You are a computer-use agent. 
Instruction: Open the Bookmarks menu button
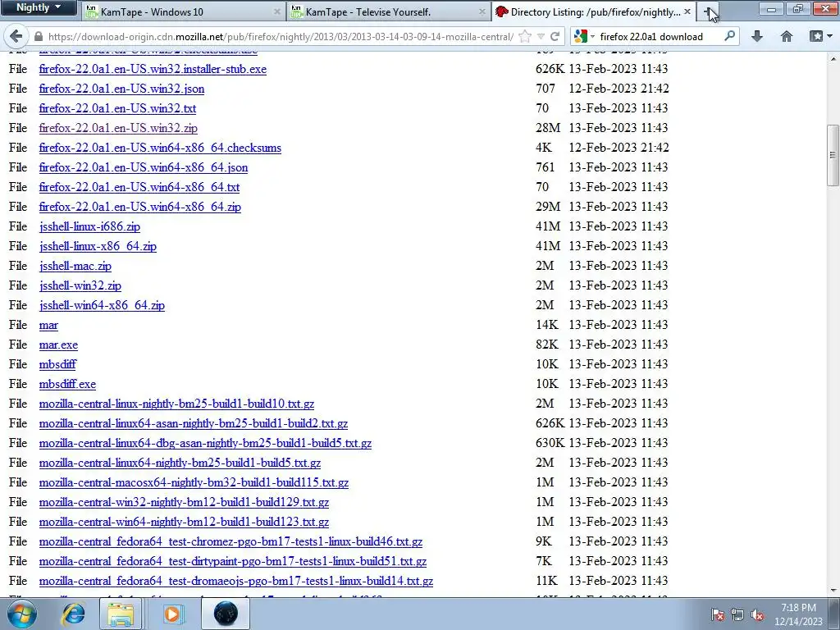[819, 36]
